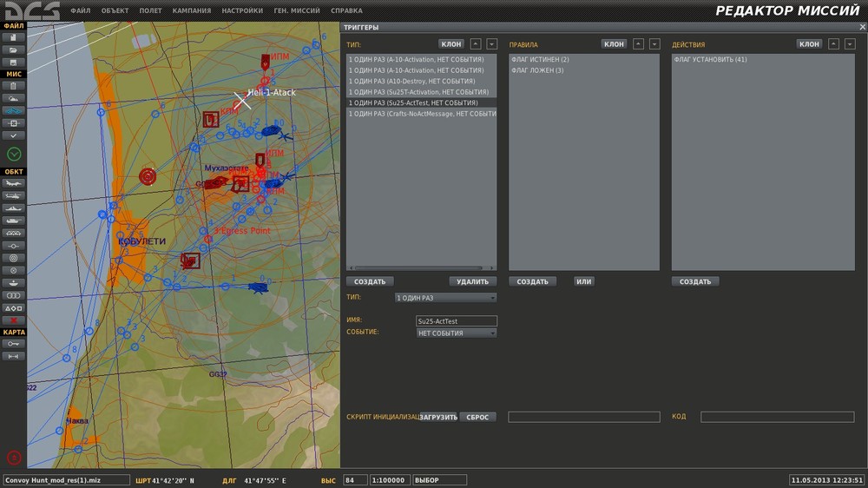Screen dimensions: 868x488
Task: Click the save mission disk icon
Action: [x=13, y=63]
